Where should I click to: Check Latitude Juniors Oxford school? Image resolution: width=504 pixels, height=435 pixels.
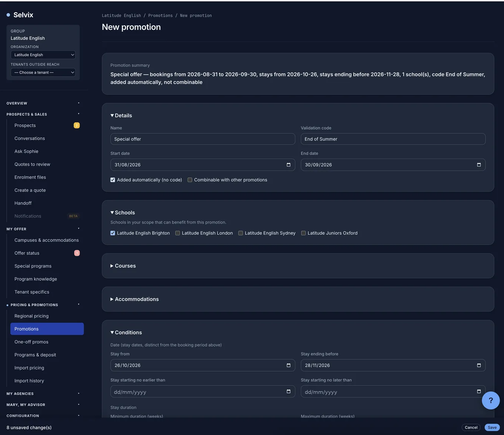tap(304, 233)
